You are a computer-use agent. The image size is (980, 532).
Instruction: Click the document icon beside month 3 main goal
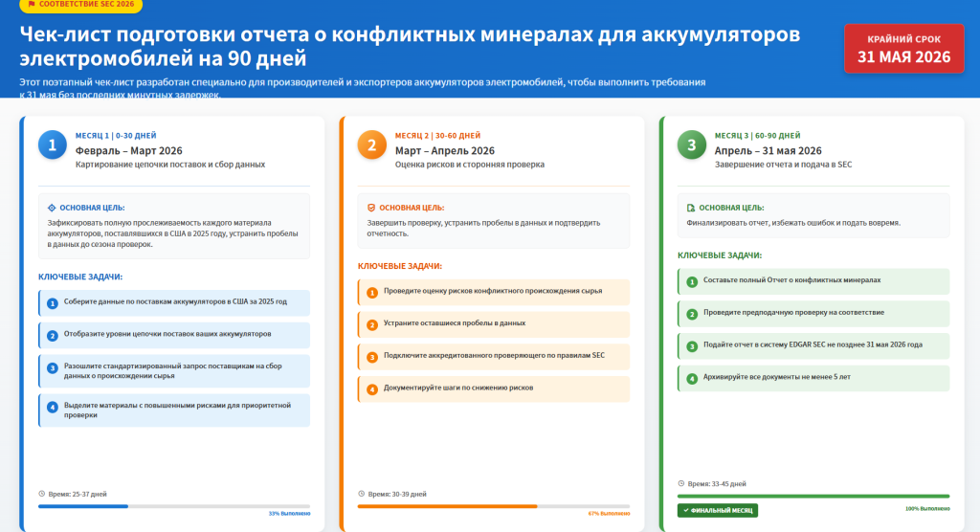(x=691, y=208)
